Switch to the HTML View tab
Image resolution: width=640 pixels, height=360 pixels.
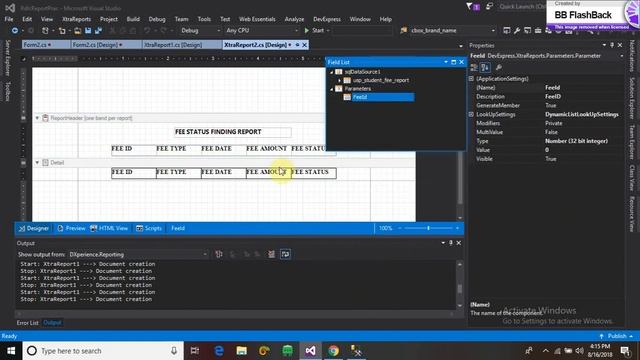(109, 228)
